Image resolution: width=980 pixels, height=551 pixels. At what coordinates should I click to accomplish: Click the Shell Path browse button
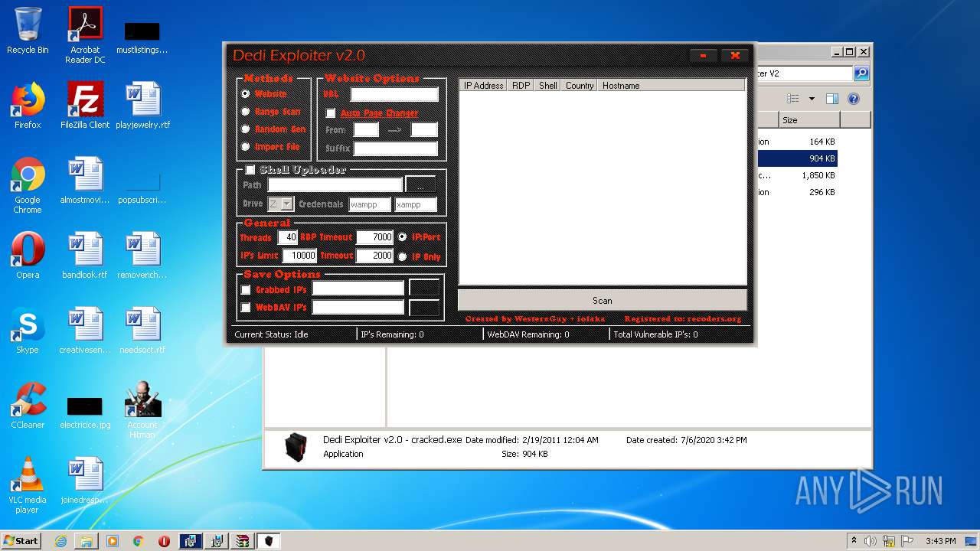420,185
